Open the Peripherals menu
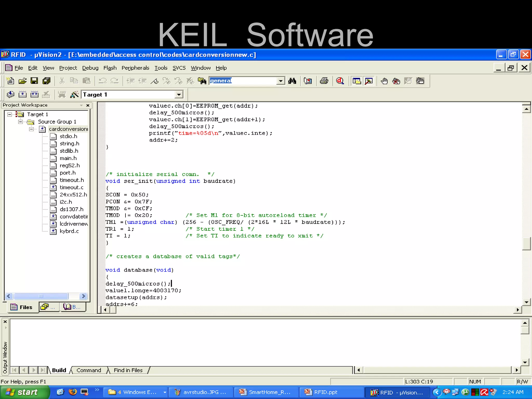 tap(135, 68)
